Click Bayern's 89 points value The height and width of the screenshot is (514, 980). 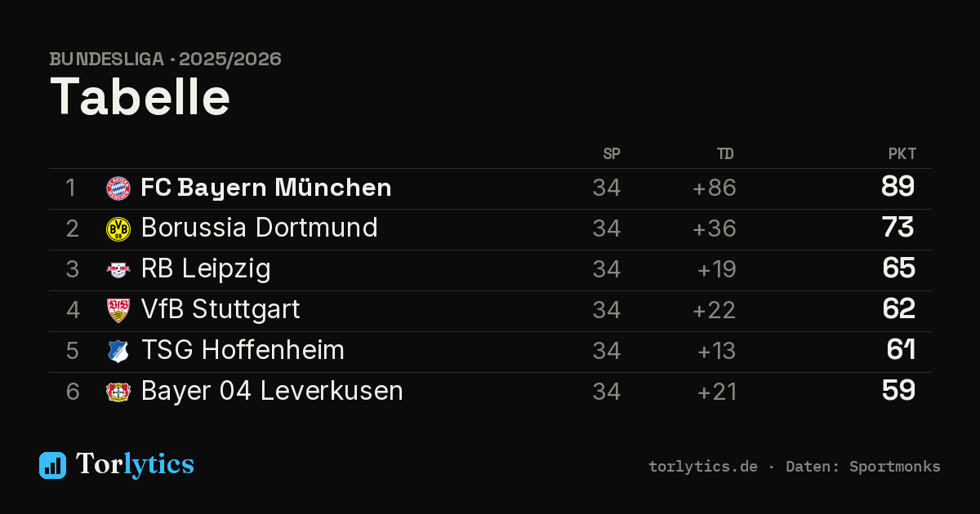click(x=898, y=187)
